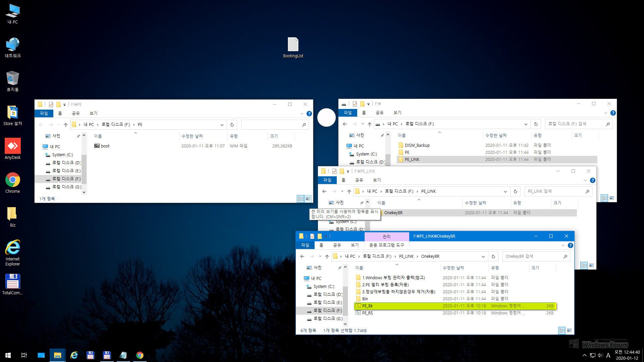
Task: Click the clock in the system tray
Action: pyautogui.click(x=627, y=355)
